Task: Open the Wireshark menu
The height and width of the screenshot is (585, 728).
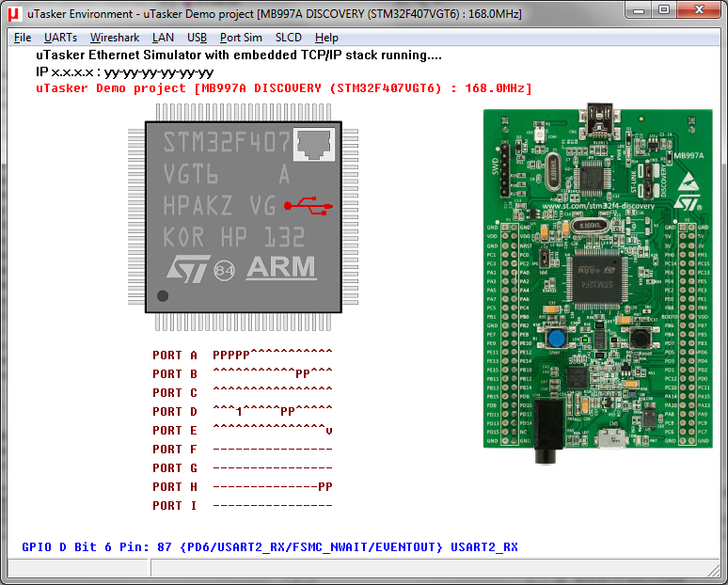Action: pyautogui.click(x=115, y=38)
